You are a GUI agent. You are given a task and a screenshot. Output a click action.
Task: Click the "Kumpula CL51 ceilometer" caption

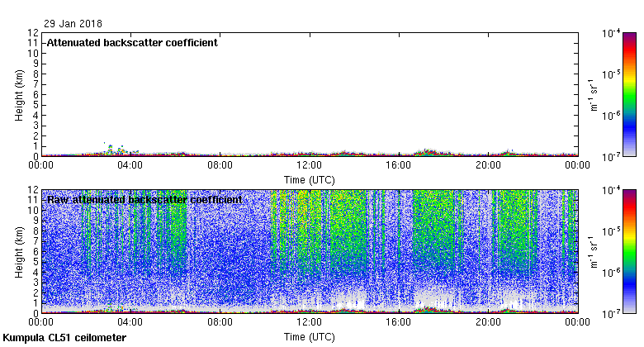click(x=64, y=338)
